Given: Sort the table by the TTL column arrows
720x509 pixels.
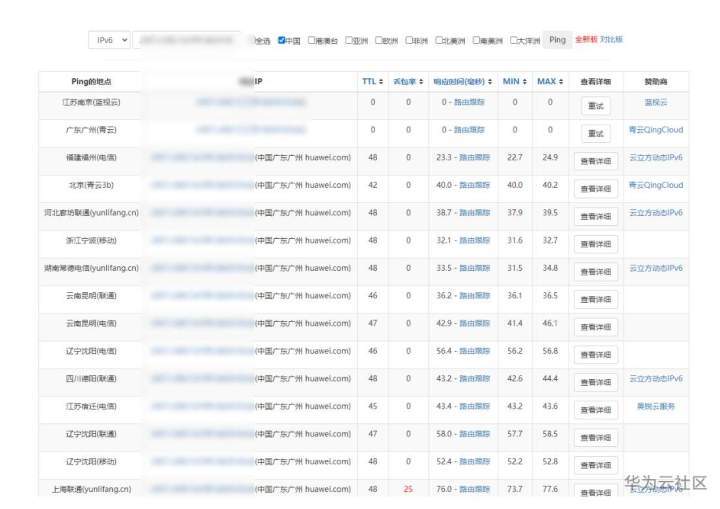Looking at the screenshot, I should pos(381,82).
